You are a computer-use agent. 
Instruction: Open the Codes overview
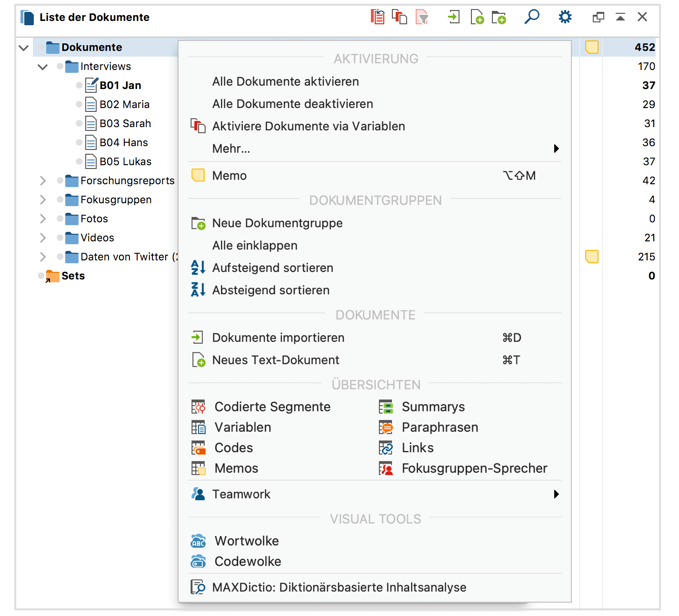point(234,448)
